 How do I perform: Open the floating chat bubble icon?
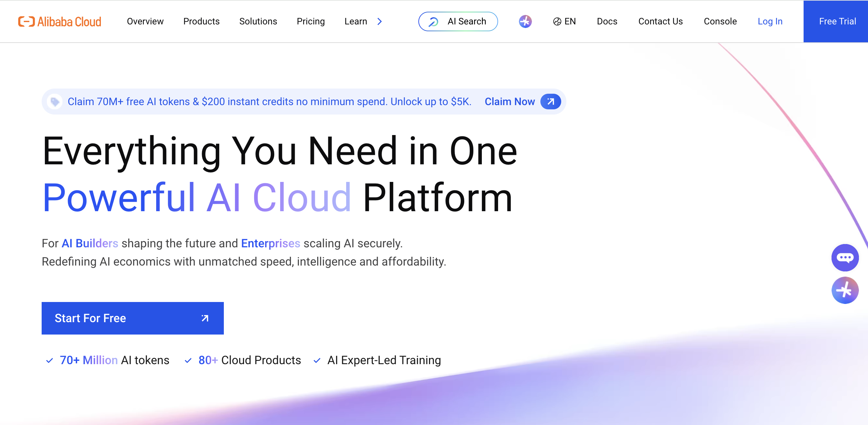[x=845, y=258]
